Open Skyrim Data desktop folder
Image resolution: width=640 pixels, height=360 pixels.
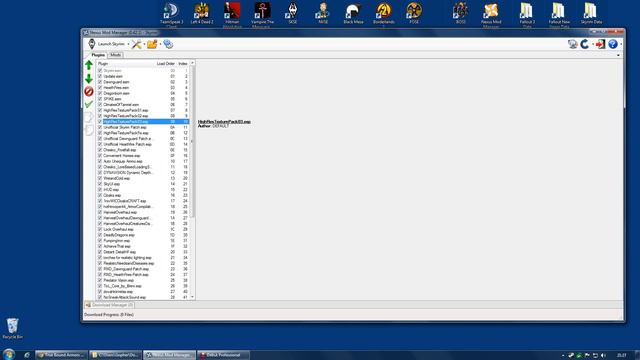[591, 14]
